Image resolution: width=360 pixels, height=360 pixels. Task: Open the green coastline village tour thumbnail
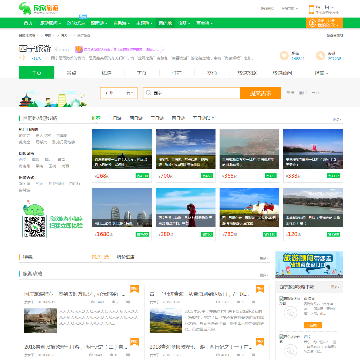(313, 207)
